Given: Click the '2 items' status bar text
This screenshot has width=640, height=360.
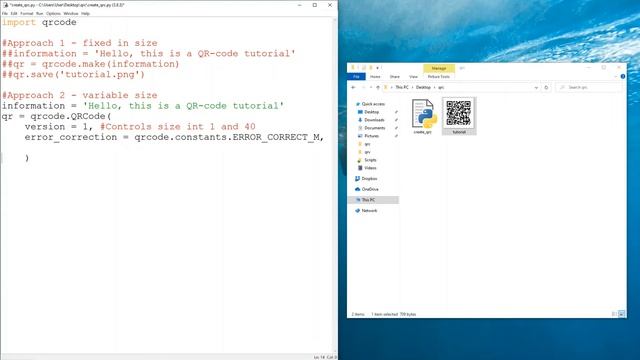Looking at the screenshot, I should click(x=358, y=314).
